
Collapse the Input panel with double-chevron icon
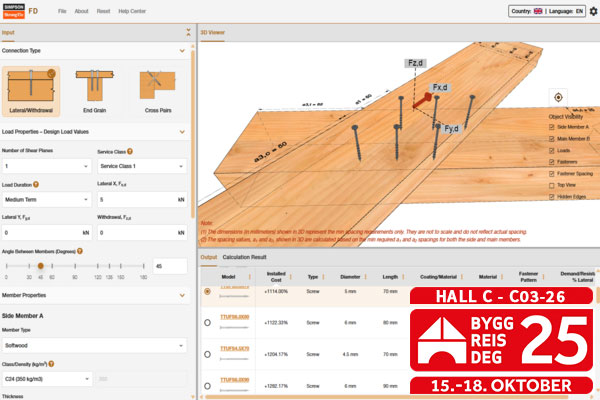point(188,33)
